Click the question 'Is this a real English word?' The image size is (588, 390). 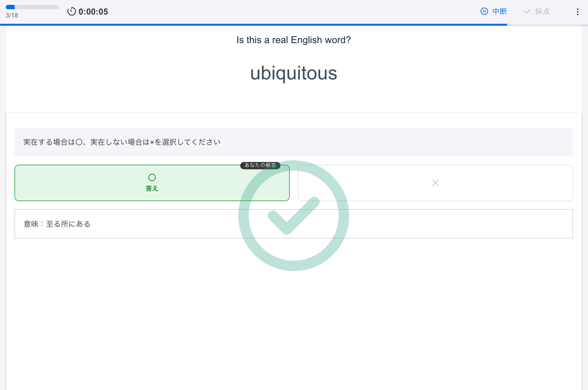(294, 40)
